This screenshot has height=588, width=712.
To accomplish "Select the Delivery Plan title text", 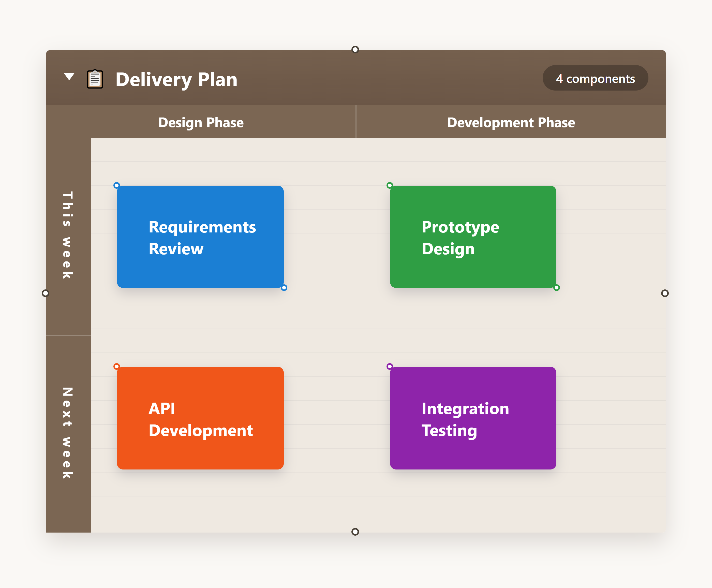I will [x=176, y=80].
